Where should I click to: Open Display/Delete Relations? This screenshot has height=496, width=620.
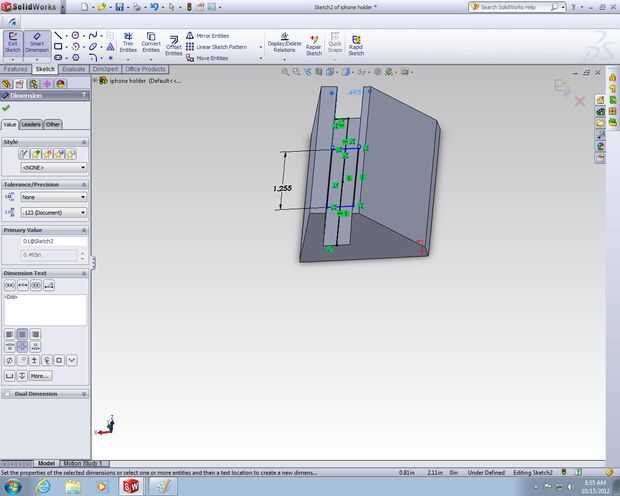click(284, 43)
